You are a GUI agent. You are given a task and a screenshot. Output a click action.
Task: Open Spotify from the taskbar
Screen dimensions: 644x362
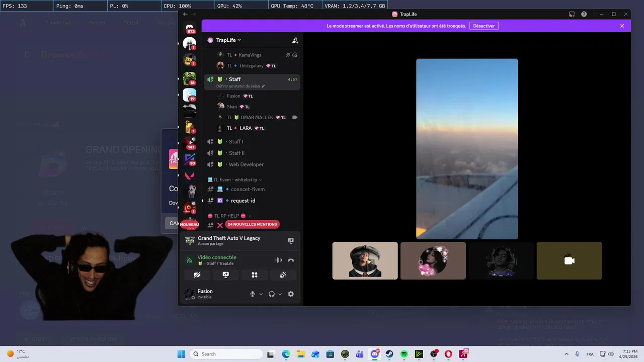[x=404, y=354]
